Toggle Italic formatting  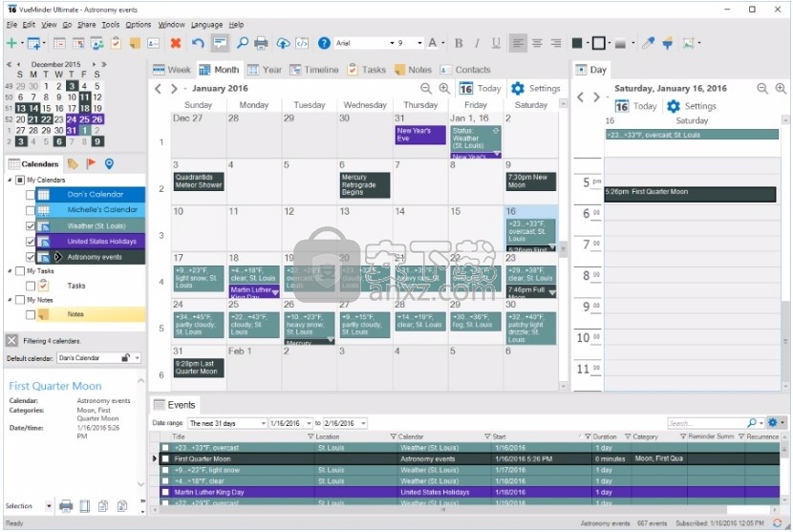tap(477, 44)
